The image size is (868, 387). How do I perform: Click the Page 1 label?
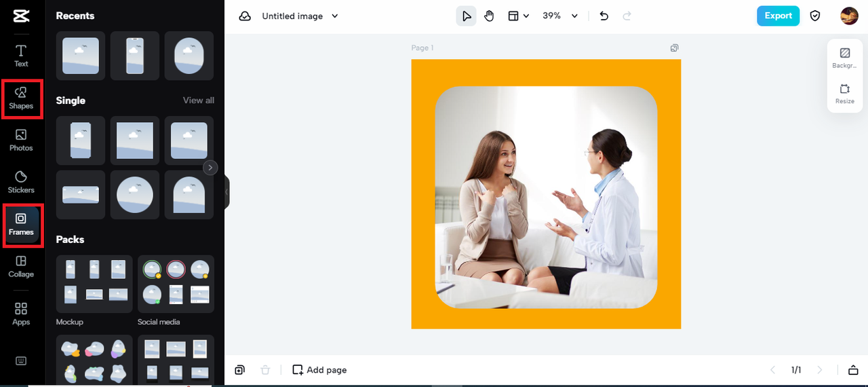pyautogui.click(x=422, y=48)
